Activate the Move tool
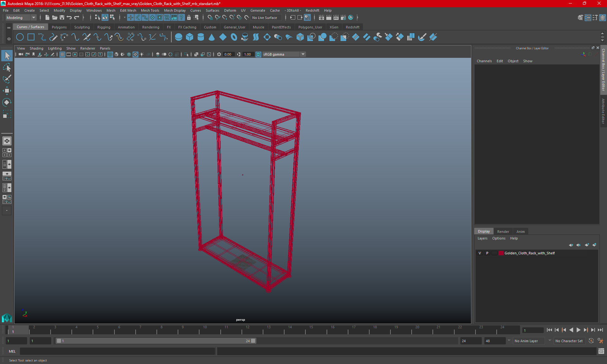The image size is (607, 364). coord(7,91)
